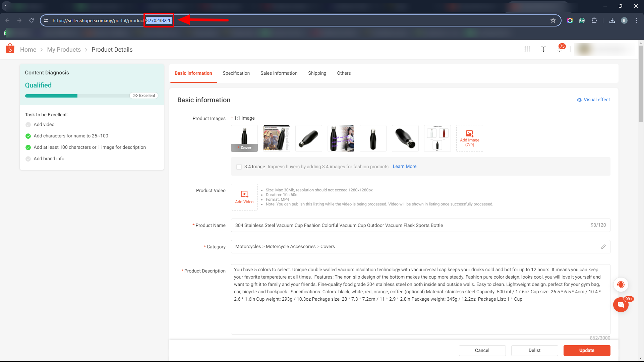
Task: Click the Add Video icon
Action: point(244,194)
